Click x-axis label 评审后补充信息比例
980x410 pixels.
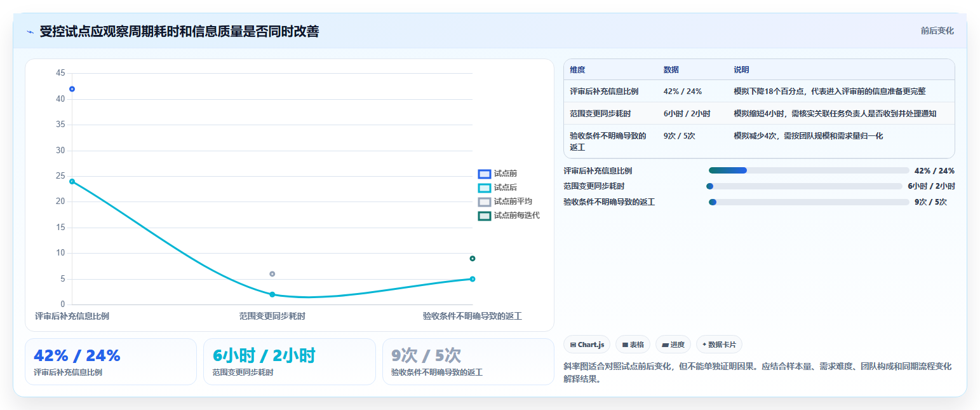point(72,316)
